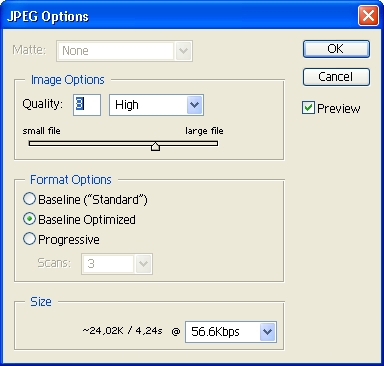Click the Cancel button
Viewport: 384px width, 366px height.
[x=336, y=77]
